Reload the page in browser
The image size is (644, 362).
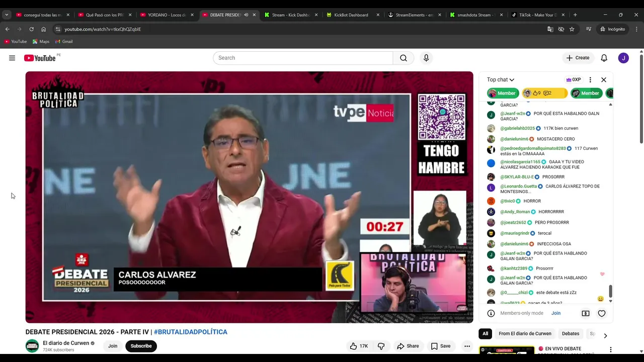pos(31,29)
